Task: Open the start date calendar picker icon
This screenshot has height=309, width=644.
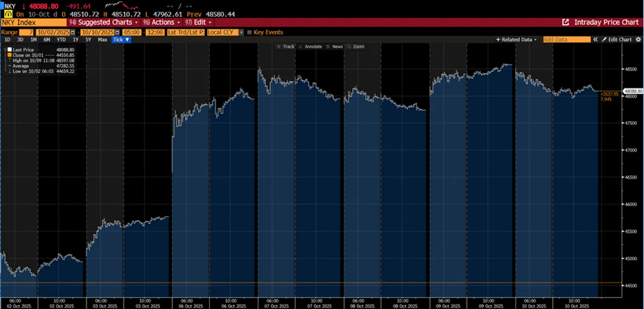Action: [x=72, y=32]
